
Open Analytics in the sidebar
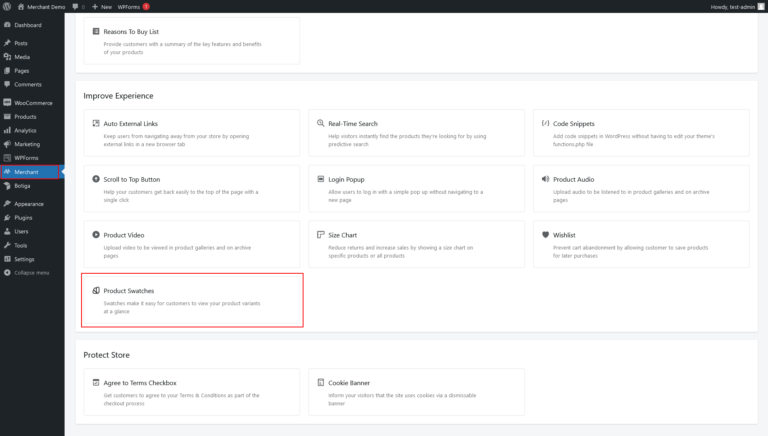(32, 130)
